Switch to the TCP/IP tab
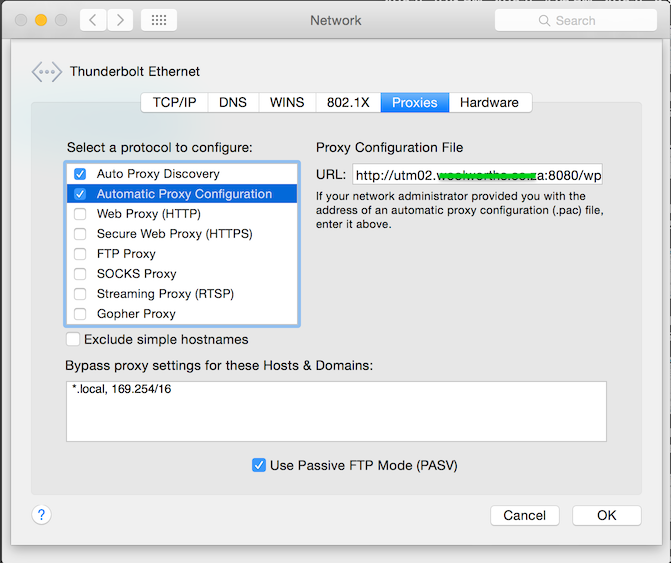671x563 pixels. 175,103
